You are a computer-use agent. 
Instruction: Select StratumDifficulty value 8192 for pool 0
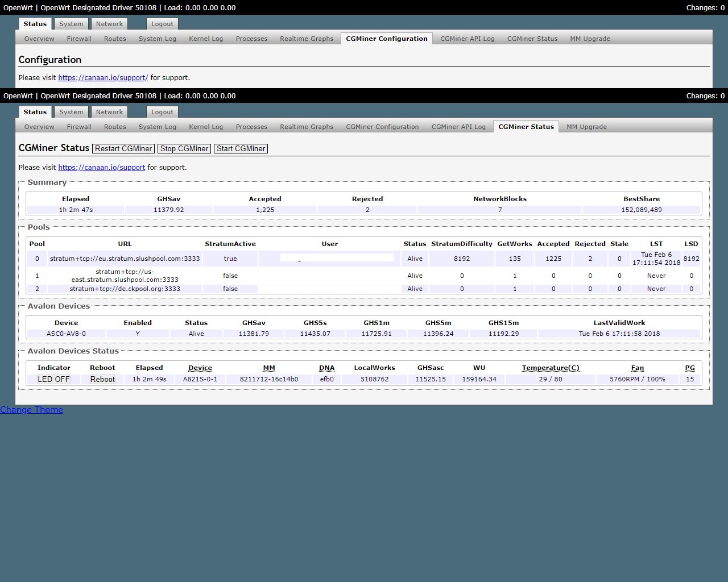tap(462, 259)
